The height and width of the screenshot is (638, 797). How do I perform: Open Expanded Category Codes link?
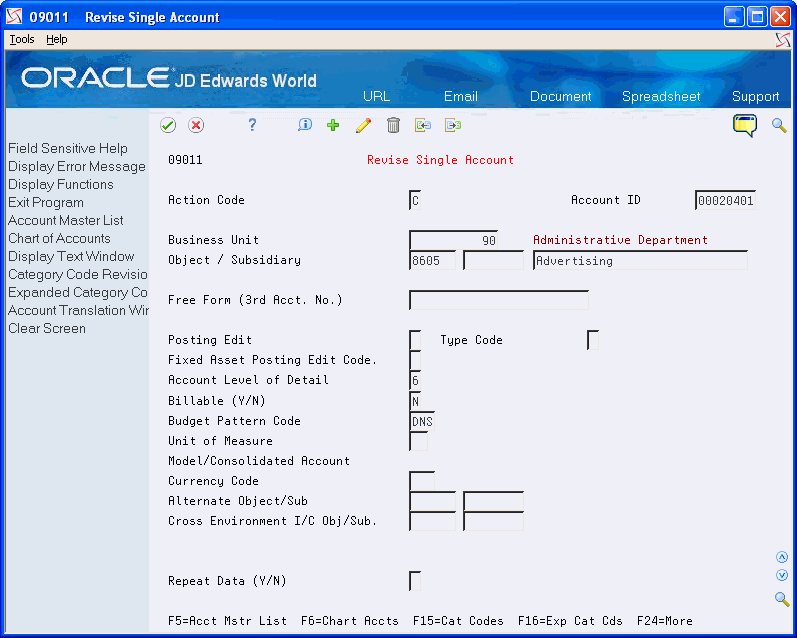coord(78,292)
